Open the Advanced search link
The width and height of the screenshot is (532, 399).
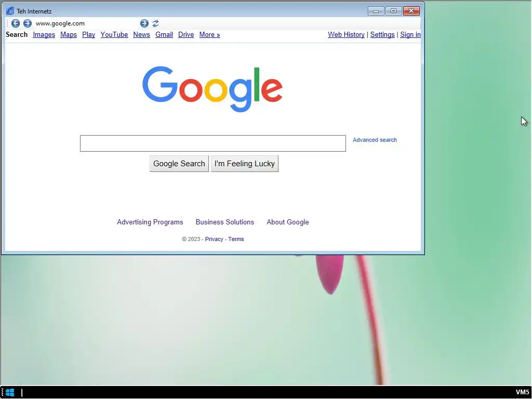pos(375,140)
